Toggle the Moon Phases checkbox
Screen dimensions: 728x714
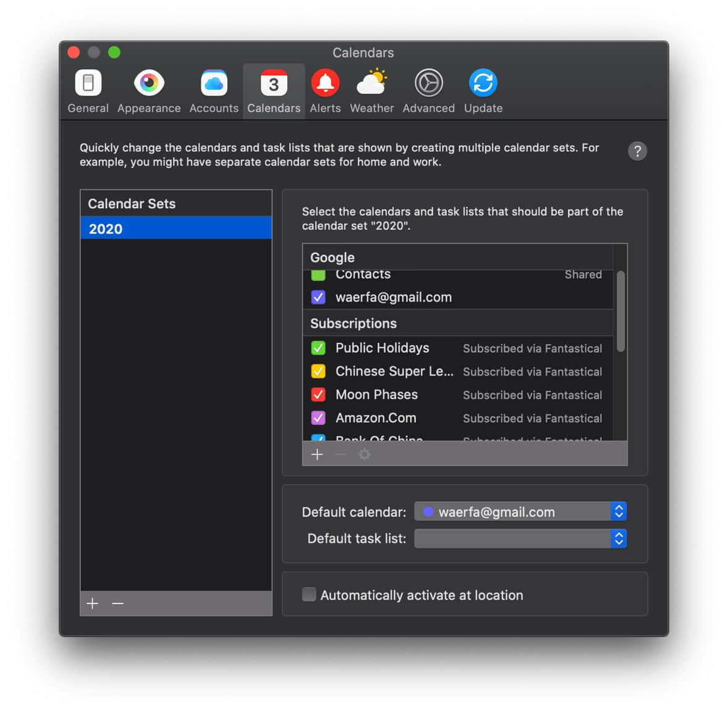pos(318,394)
